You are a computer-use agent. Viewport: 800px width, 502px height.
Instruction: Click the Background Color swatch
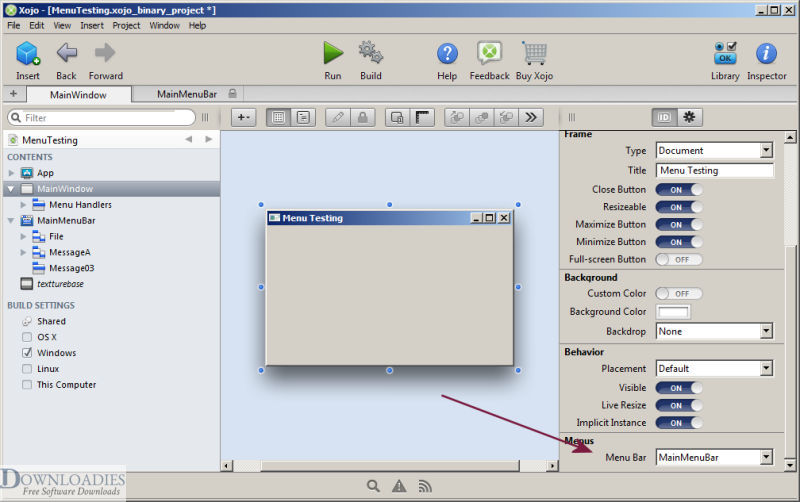click(671, 312)
